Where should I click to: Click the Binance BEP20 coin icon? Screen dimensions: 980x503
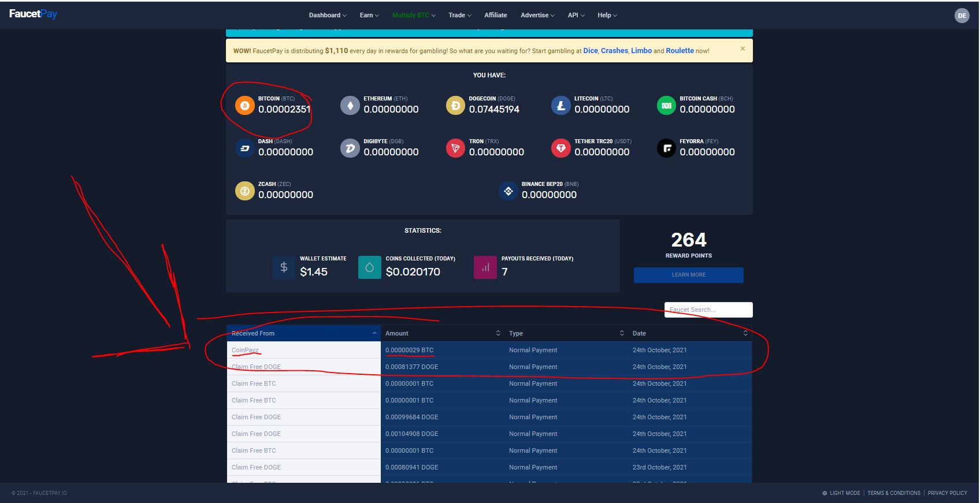click(x=508, y=191)
